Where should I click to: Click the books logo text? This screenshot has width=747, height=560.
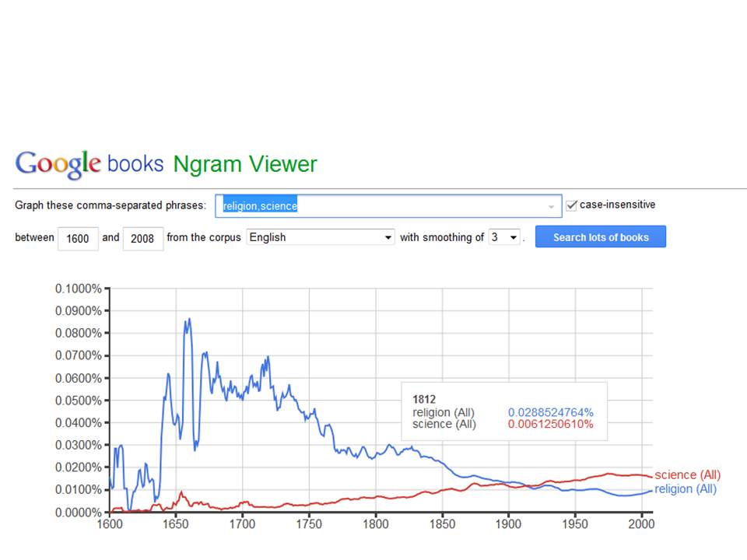click(135, 164)
